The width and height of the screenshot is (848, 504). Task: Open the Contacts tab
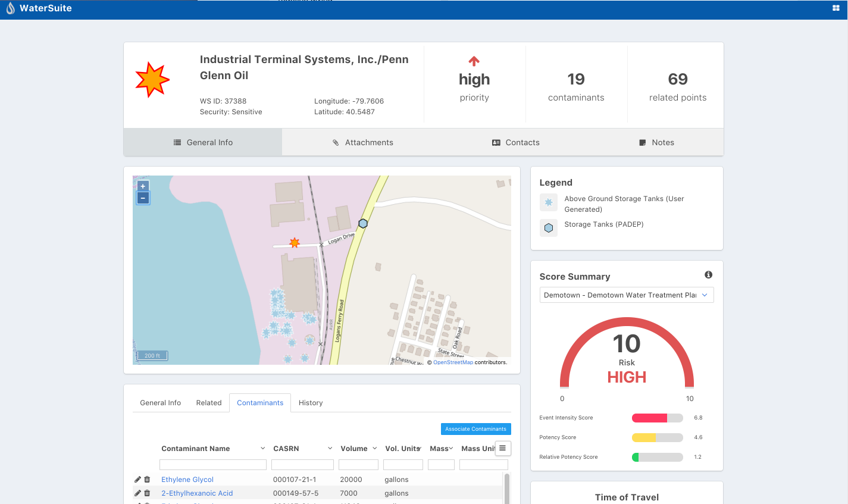click(x=516, y=142)
